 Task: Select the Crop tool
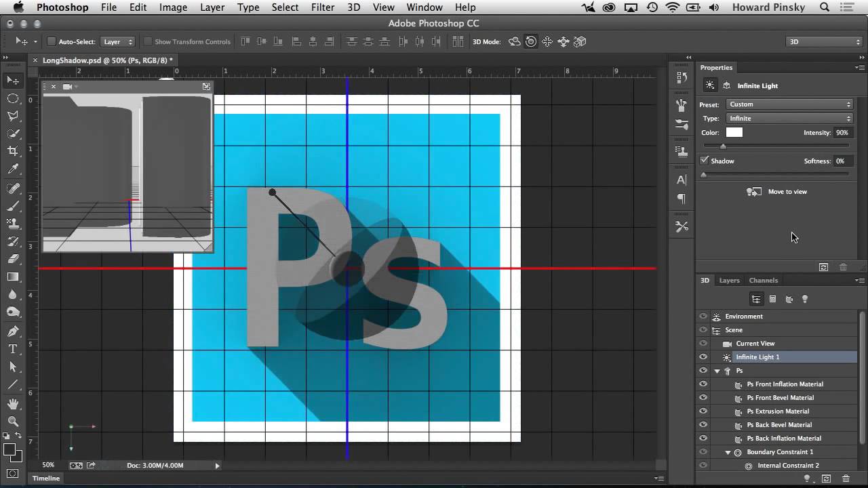pos(13,151)
